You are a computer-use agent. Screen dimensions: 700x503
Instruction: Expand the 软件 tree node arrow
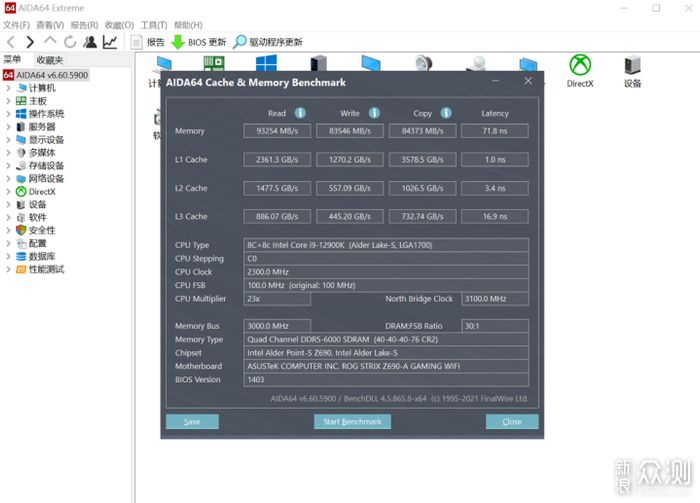(x=8, y=217)
